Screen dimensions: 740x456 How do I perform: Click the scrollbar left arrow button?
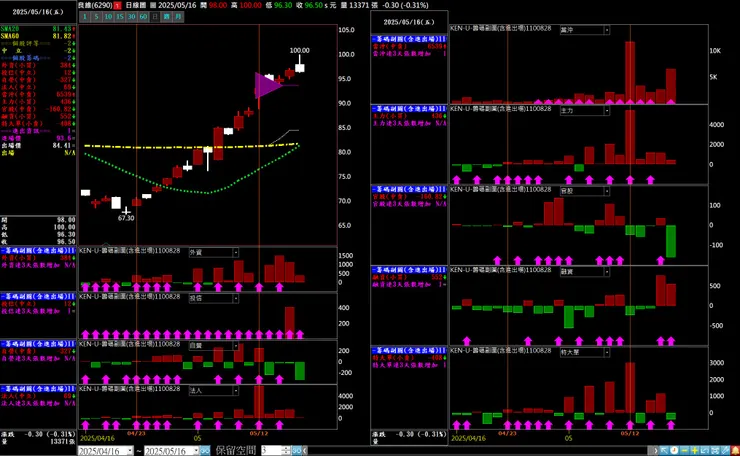tap(305, 450)
